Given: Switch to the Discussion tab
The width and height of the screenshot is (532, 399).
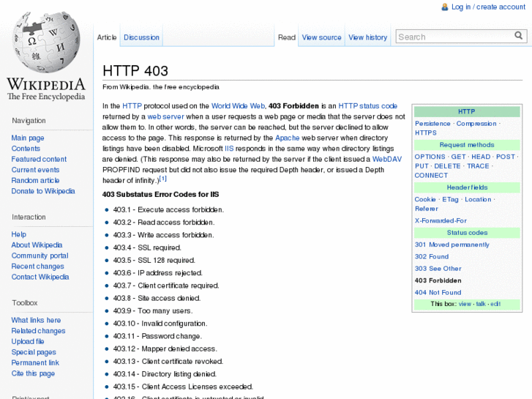Looking at the screenshot, I should pos(141,37).
